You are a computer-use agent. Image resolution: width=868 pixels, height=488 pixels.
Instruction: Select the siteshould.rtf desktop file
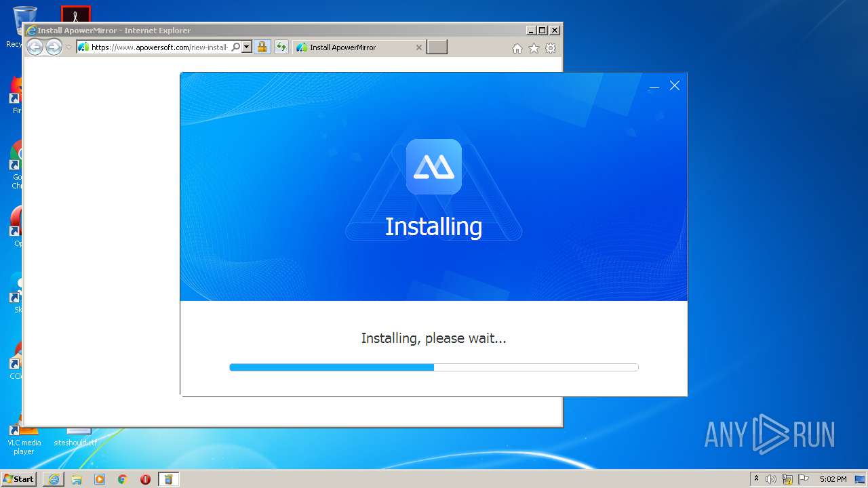75,436
